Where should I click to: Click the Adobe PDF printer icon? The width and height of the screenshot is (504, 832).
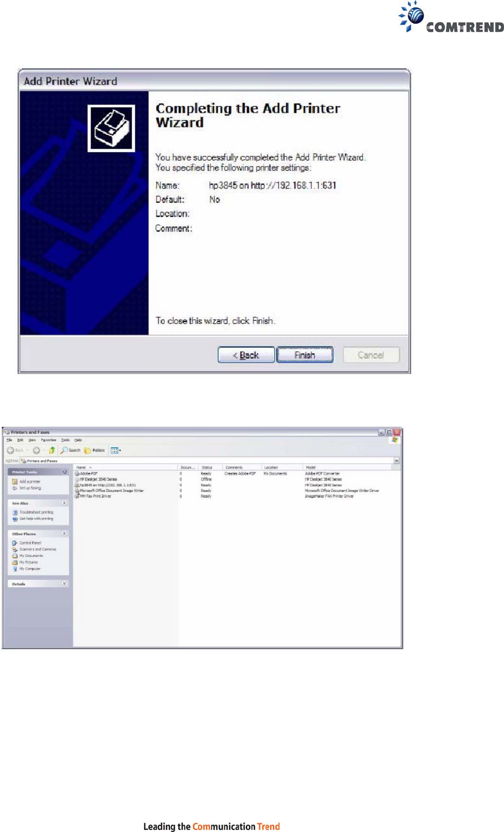pos(77,474)
